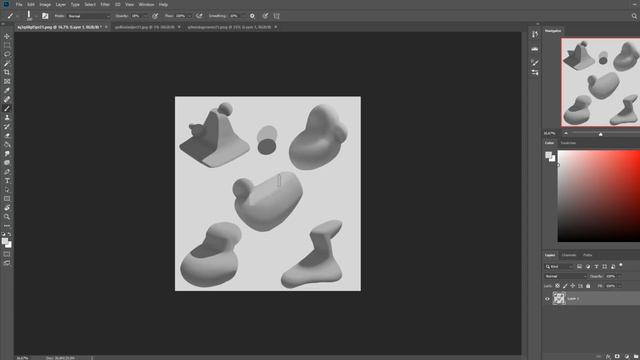Click the search icon in the options bar
The width and height of the screenshot is (640, 360).
click(634, 16)
